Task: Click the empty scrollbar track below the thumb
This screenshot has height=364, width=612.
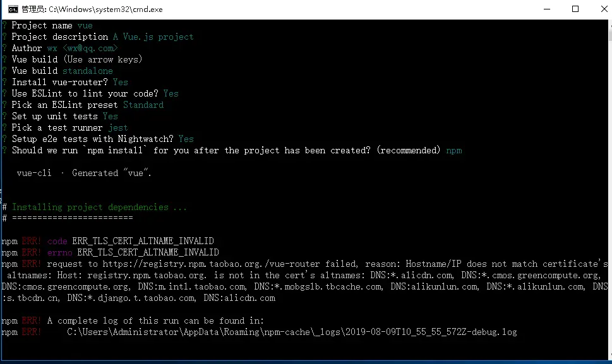Action: pyautogui.click(x=609, y=195)
